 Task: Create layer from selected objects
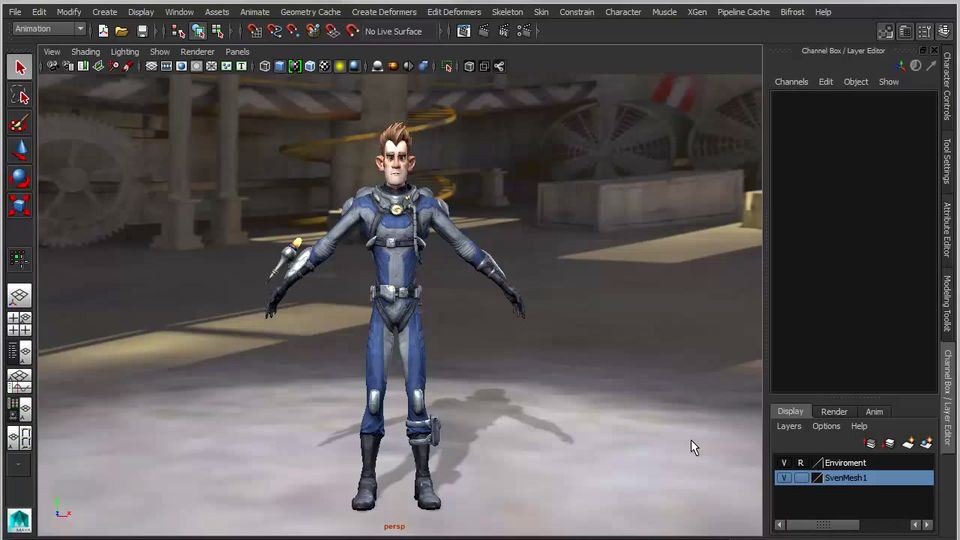926,443
